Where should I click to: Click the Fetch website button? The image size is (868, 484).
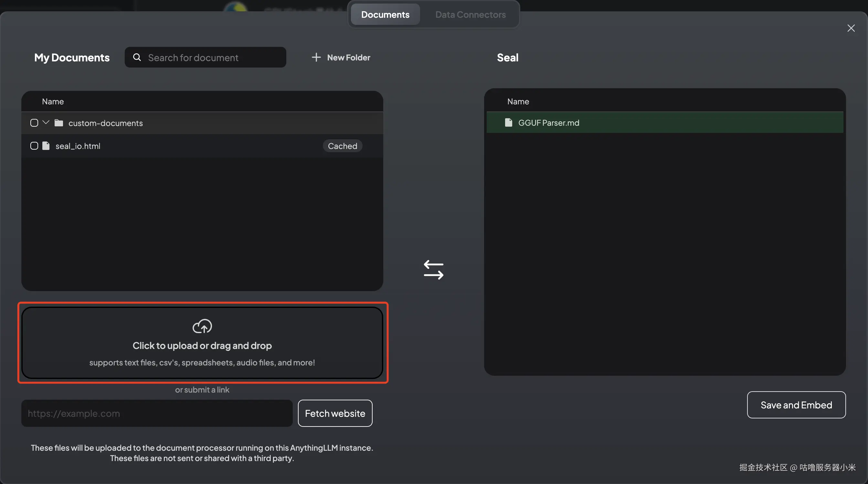[335, 413]
